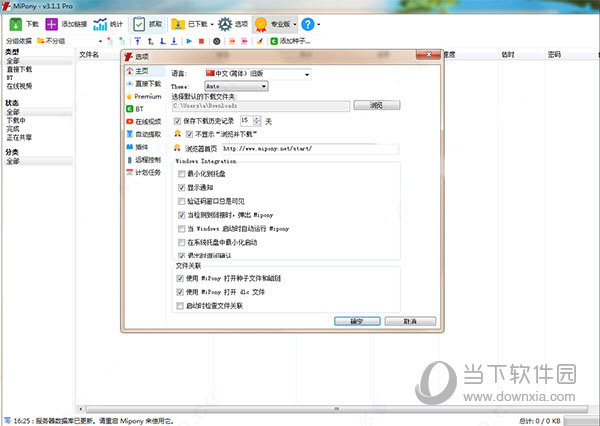Image resolution: width=600 pixels, height=426 pixels.
Task: Click the clipboard Capture (抓取) icon
Action: click(139, 24)
